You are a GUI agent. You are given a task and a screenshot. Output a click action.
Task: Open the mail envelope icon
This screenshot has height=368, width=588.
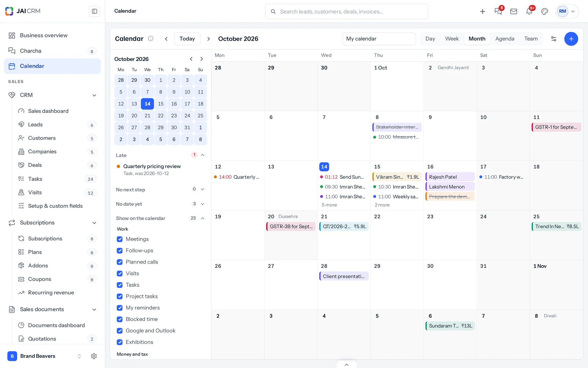[x=514, y=11]
